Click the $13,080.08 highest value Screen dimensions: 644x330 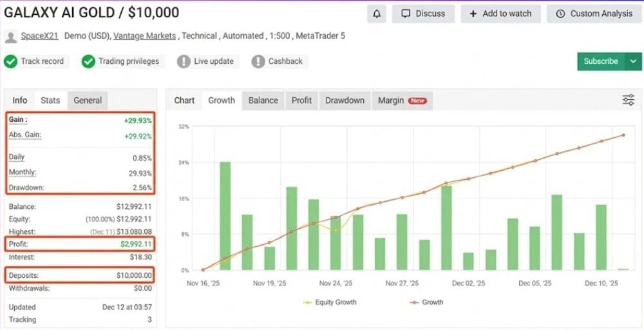click(x=135, y=232)
